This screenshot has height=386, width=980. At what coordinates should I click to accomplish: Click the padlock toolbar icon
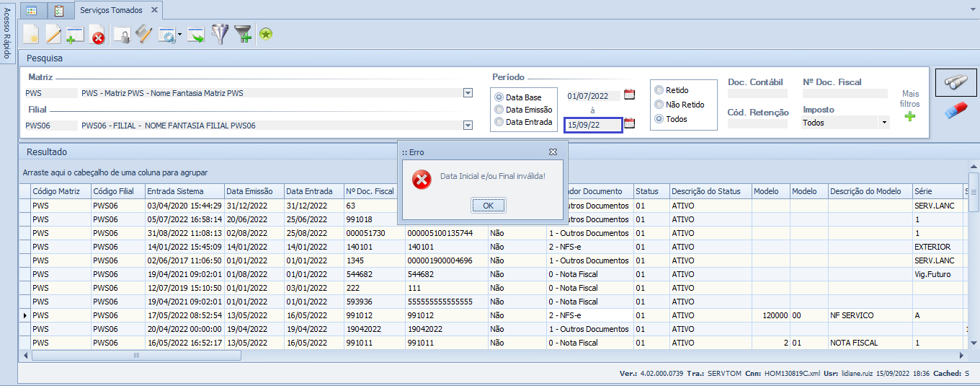click(122, 35)
